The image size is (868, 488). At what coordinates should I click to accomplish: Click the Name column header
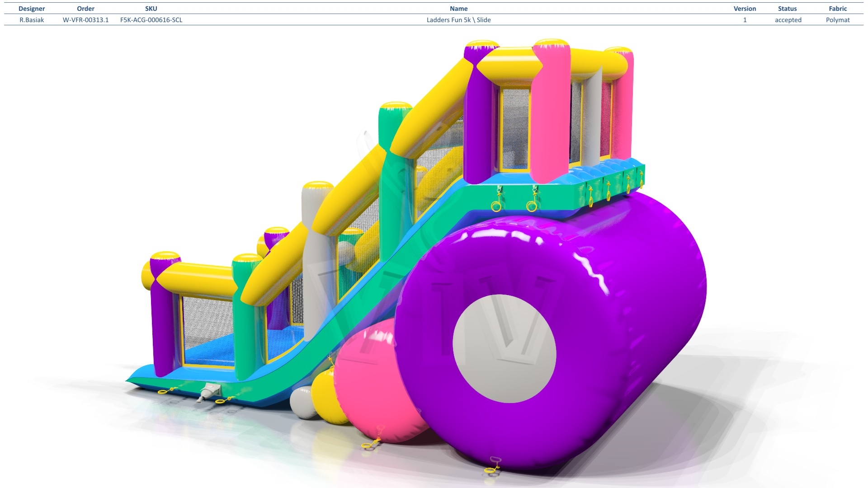pyautogui.click(x=458, y=9)
